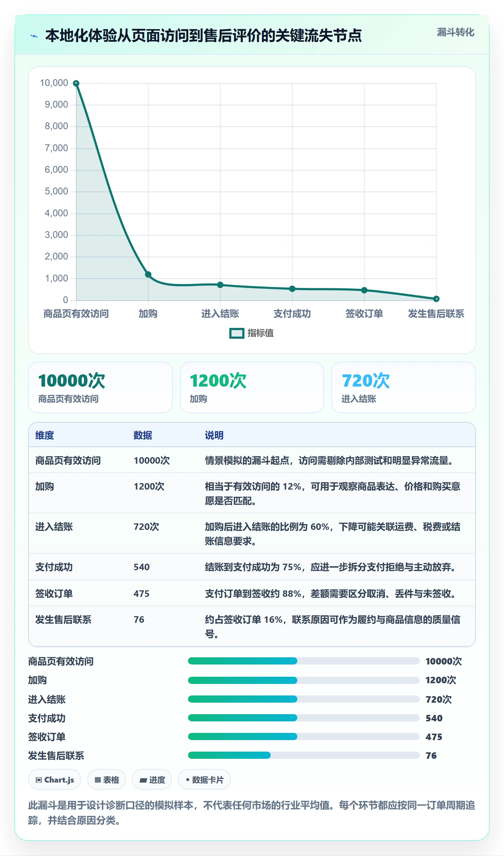Screen dimensions: 504x856
Task: Select the 720次 进入结账 data card
Action: [x=404, y=387]
